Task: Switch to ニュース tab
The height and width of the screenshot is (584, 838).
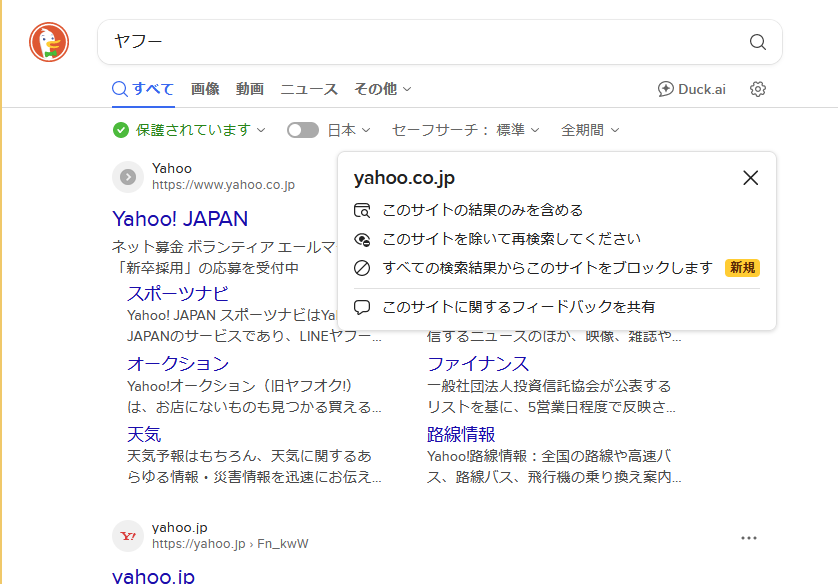Action: [309, 89]
